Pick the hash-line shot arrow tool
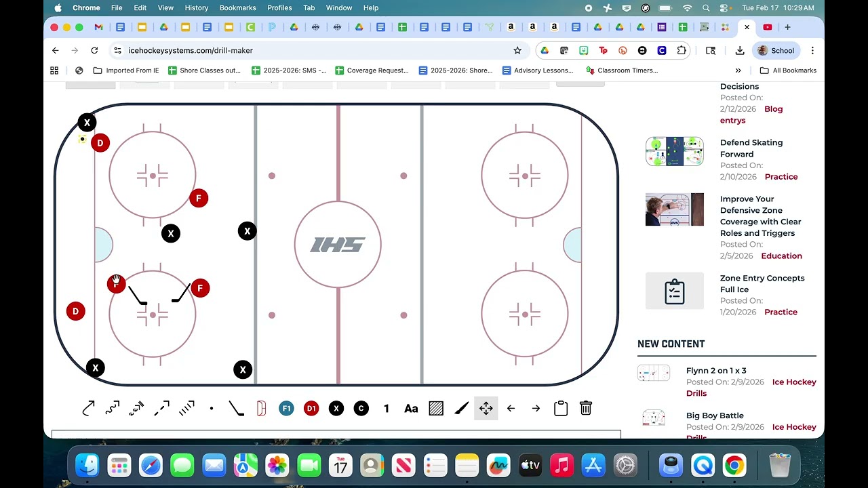Screen dimensions: 868x488 click(x=186, y=408)
